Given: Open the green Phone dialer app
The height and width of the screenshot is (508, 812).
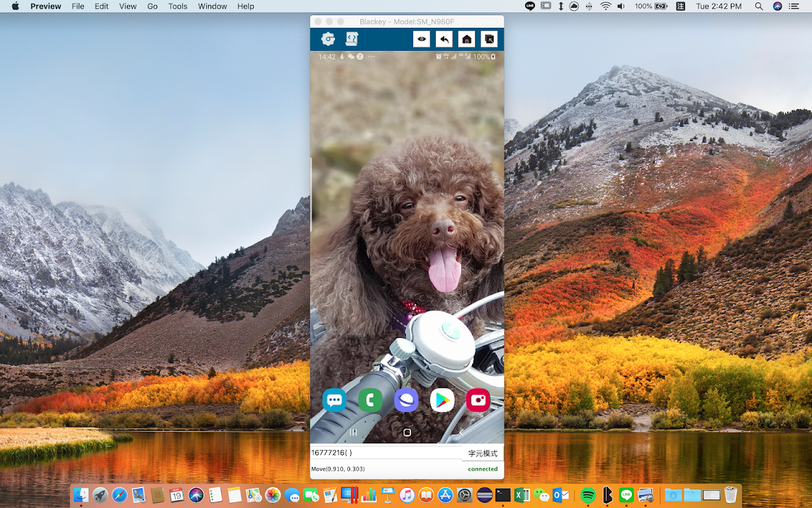Looking at the screenshot, I should (x=370, y=400).
